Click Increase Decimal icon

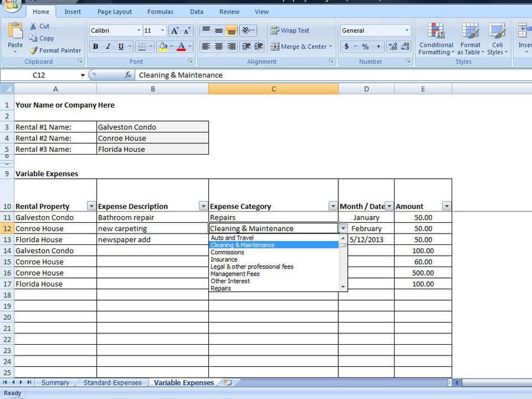393,46
